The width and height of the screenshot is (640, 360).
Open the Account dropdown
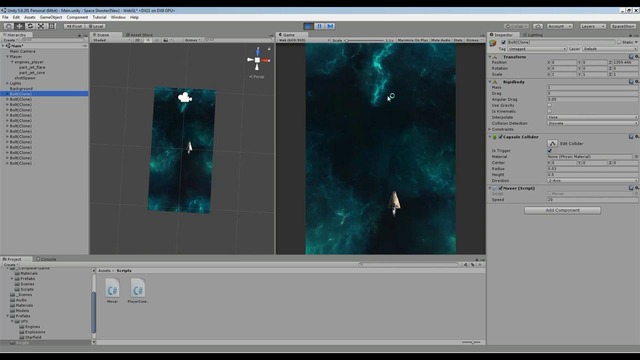click(x=560, y=26)
